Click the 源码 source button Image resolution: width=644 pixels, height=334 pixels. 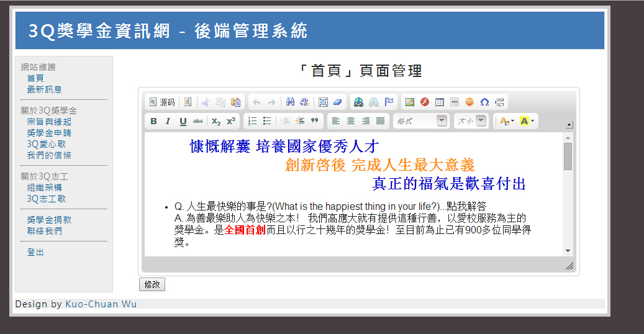[x=162, y=102]
